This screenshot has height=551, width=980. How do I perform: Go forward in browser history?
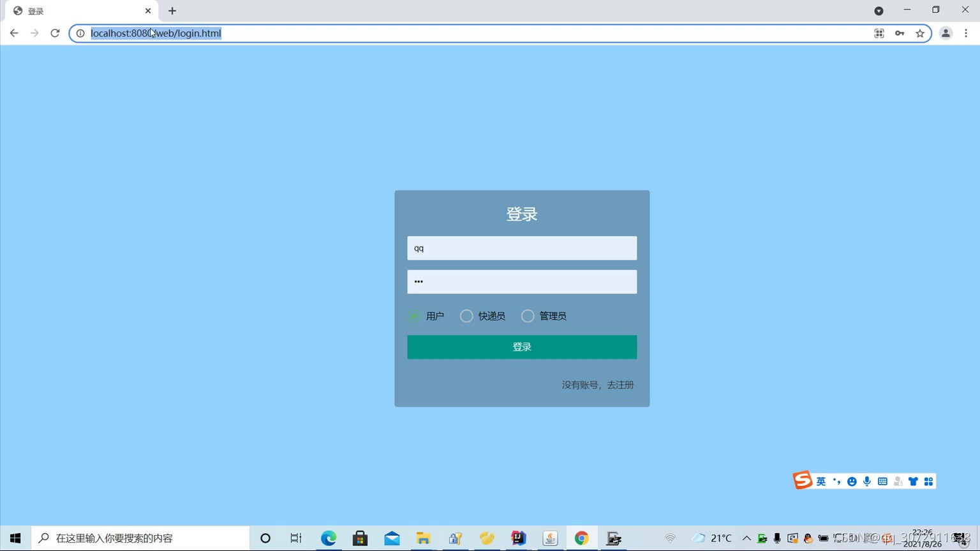(34, 33)
